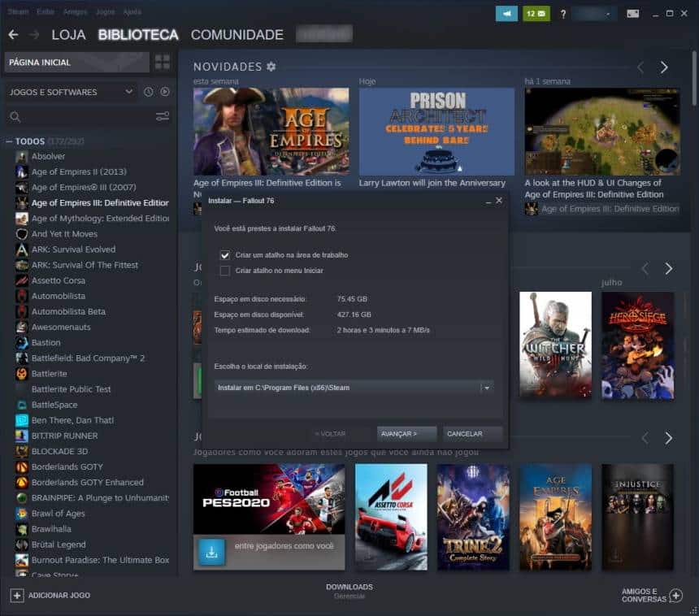The width and height of the screenshot is (699, 616).
Task: Show next Novidades items arrow
Action: pyautogui.click(x=664, y=67)
